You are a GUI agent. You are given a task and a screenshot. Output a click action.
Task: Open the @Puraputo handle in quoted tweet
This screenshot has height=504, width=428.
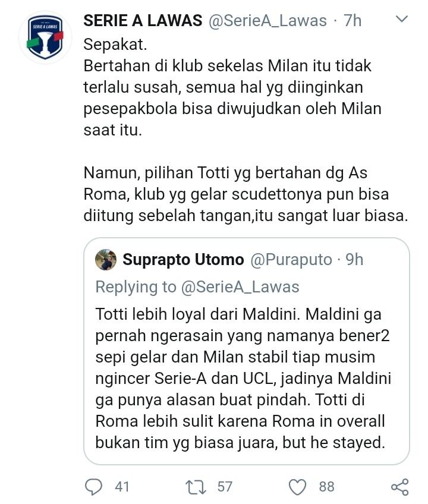point(291,260)
